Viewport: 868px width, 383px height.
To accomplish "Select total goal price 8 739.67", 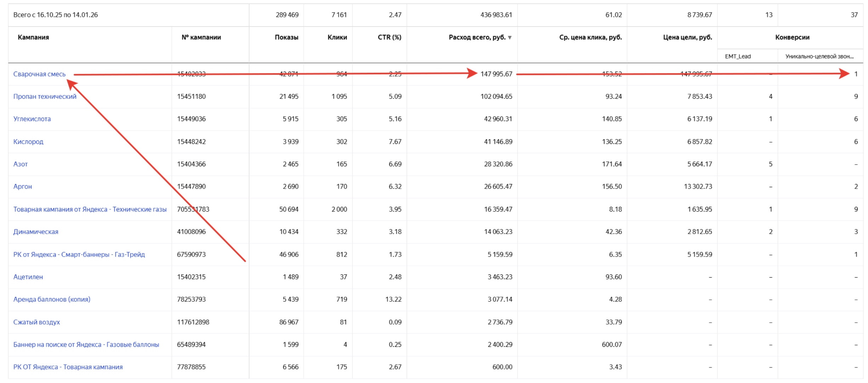I will point(699,15).
